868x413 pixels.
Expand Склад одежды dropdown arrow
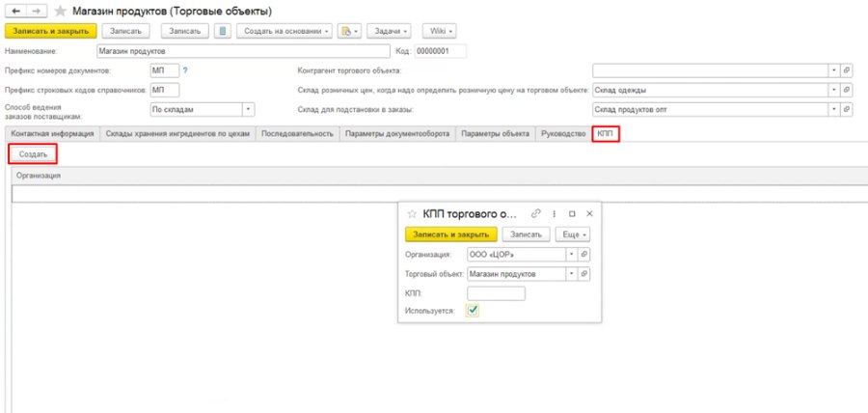[x=834, y=91]
